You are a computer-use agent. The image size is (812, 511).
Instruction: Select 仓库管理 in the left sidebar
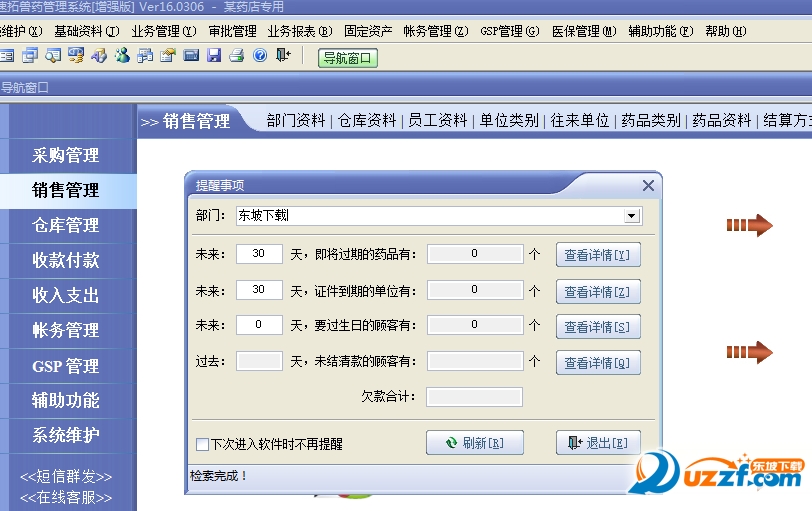coord(66,226)
